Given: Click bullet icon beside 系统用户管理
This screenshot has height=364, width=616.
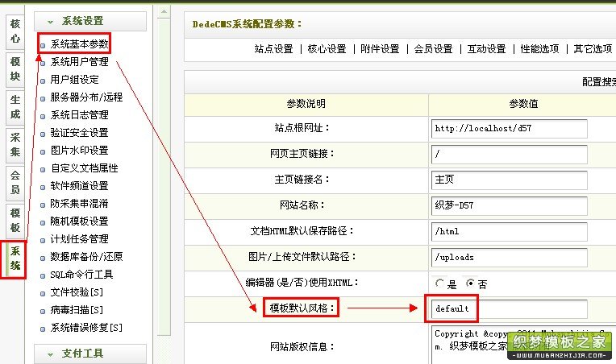Looking at the screenshot, I should click(43, 63).
